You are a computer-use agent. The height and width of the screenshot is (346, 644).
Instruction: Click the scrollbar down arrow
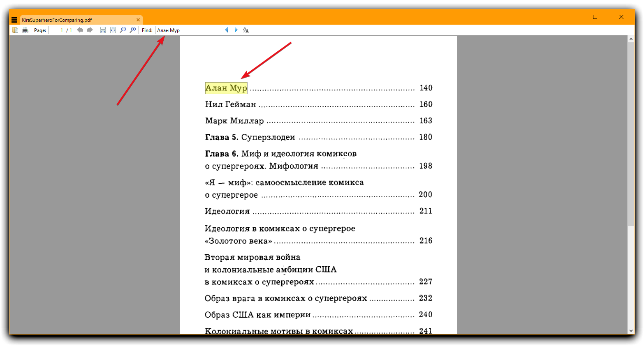[x=631, y=331]
